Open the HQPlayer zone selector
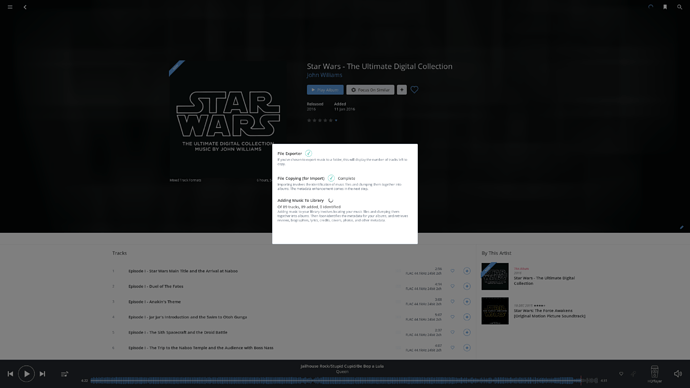This screenshot has height=388, width=690. [654, 374]
